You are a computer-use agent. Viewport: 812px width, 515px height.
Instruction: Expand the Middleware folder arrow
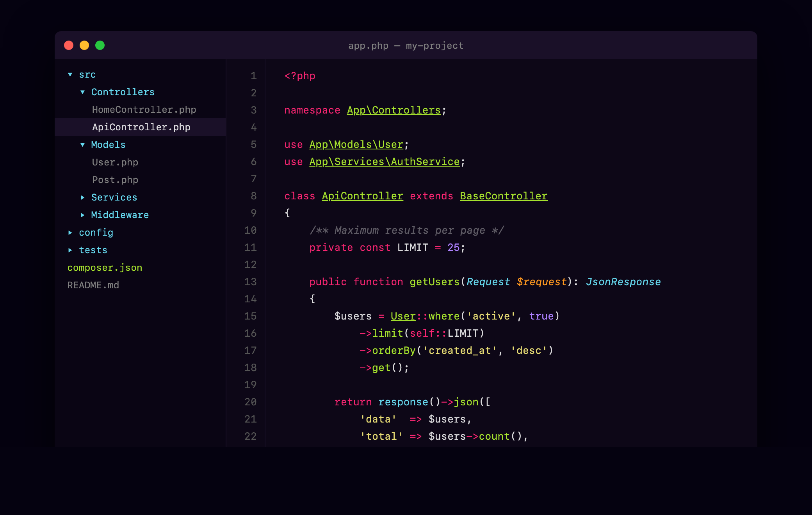82,215
